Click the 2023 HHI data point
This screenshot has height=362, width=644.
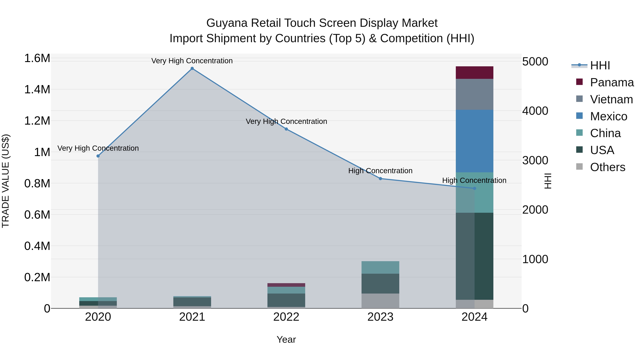point(380,179)
